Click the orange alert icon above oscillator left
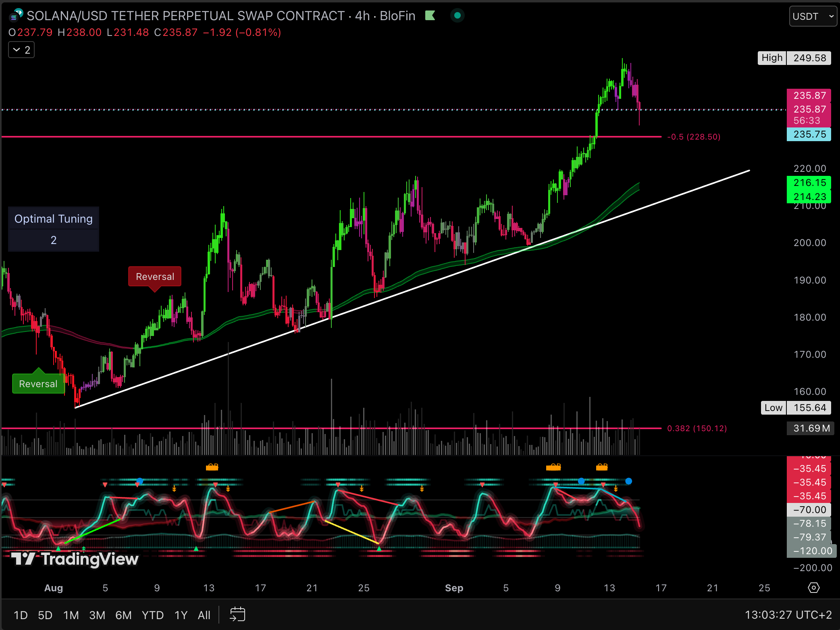 (212, 467)
